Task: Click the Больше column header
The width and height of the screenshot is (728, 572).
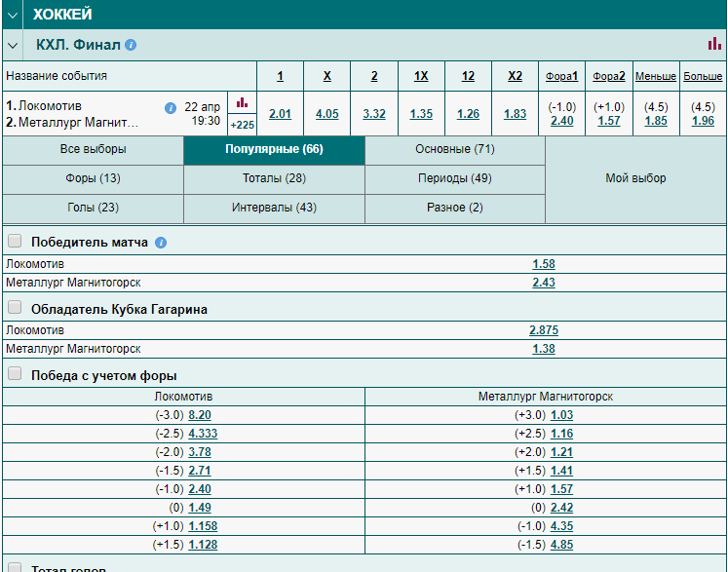Action: (x=703, y=76)
